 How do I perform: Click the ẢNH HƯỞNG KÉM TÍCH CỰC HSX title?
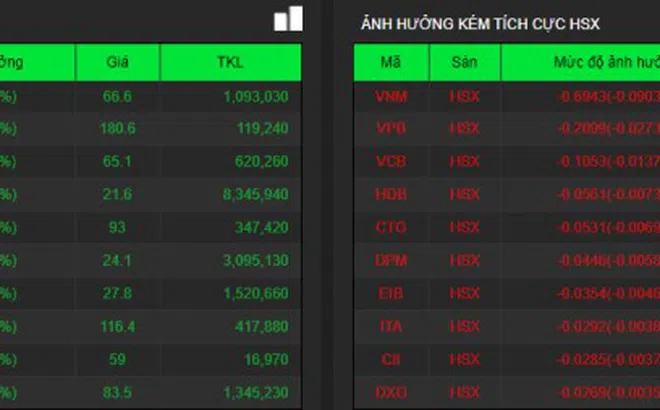[x=480, y=22]
